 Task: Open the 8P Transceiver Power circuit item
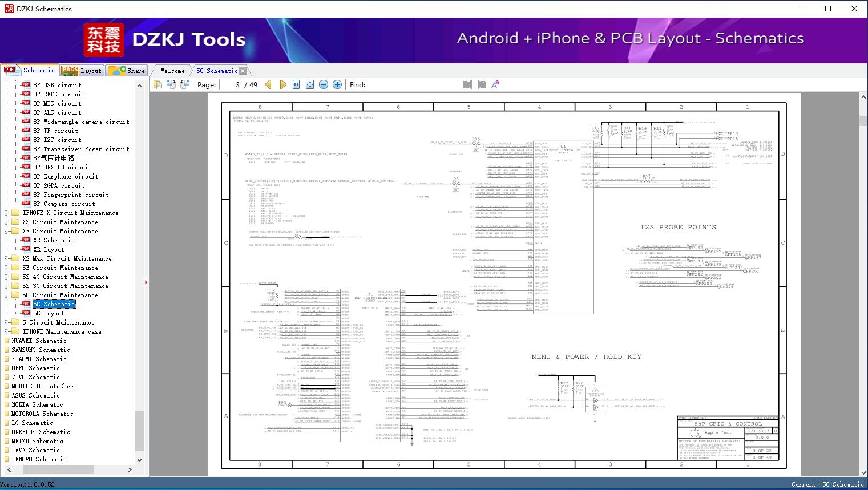[x=81, y=149]
